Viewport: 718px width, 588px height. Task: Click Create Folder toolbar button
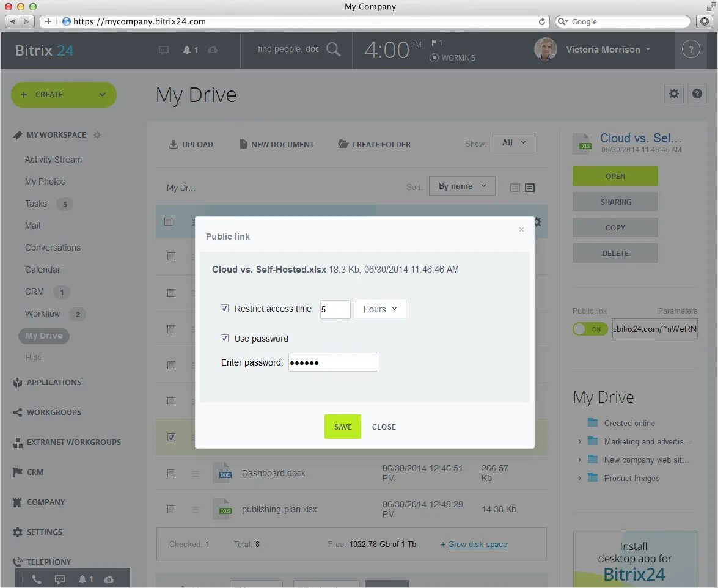pos(375,144)
